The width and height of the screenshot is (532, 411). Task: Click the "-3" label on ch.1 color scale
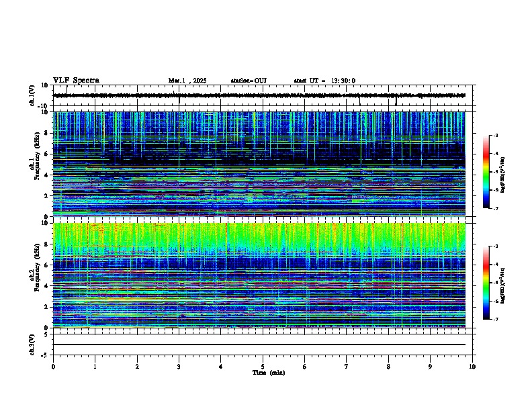496,136
